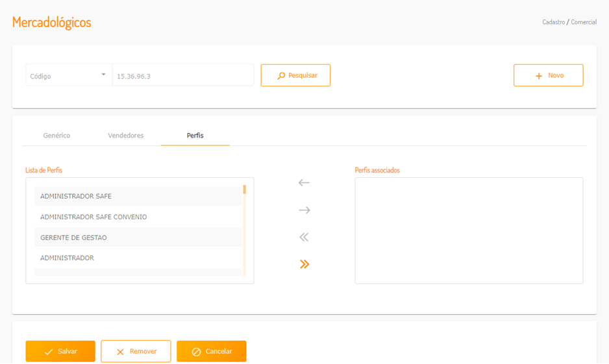The height and width of the screenshot is (364, 609).
Task: Select the Perfis tab
Action: tap(195, 136)
